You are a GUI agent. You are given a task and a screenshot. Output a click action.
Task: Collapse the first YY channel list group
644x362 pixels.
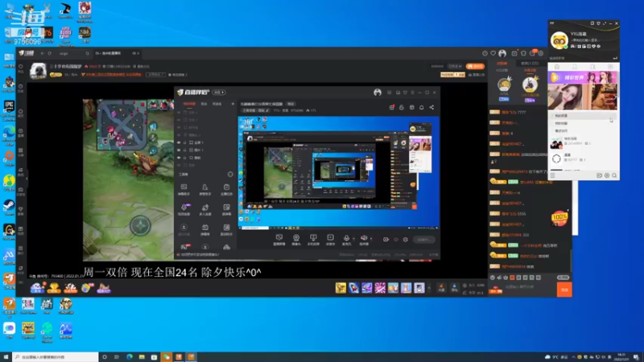(582, 116)
